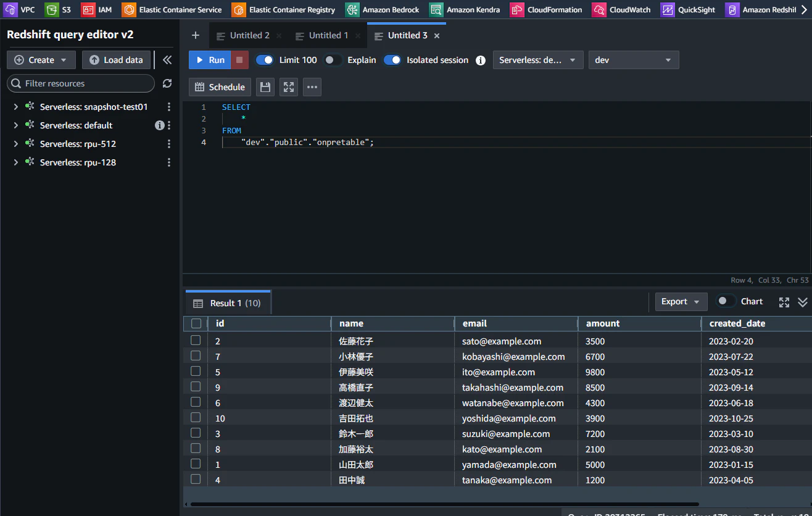Click the amount column header

(x=639, y=323)
